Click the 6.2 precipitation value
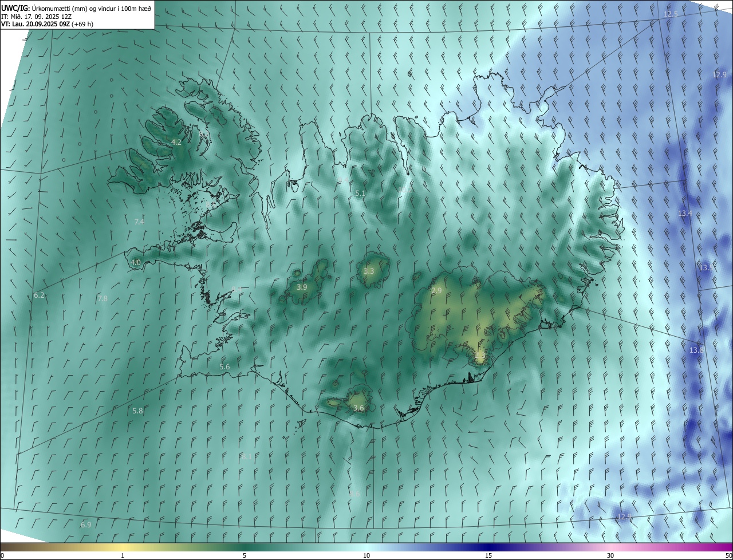The image size is (733, 560). pyautogui.click(x=39, y=295)
